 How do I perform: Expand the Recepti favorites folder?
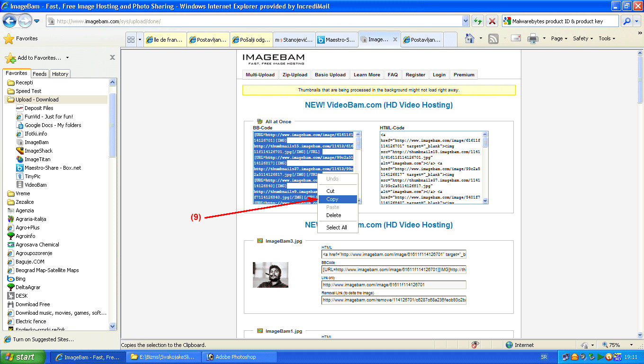tap(20, 82)
